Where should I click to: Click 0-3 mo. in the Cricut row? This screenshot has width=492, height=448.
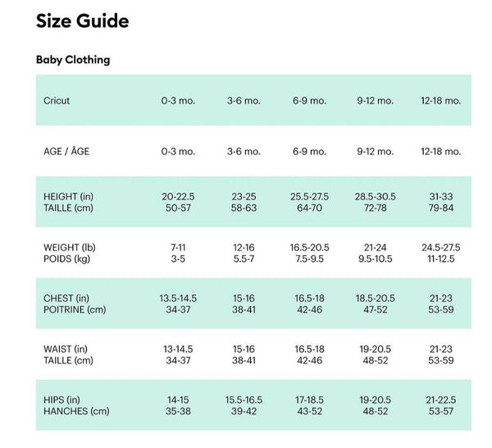178,101
